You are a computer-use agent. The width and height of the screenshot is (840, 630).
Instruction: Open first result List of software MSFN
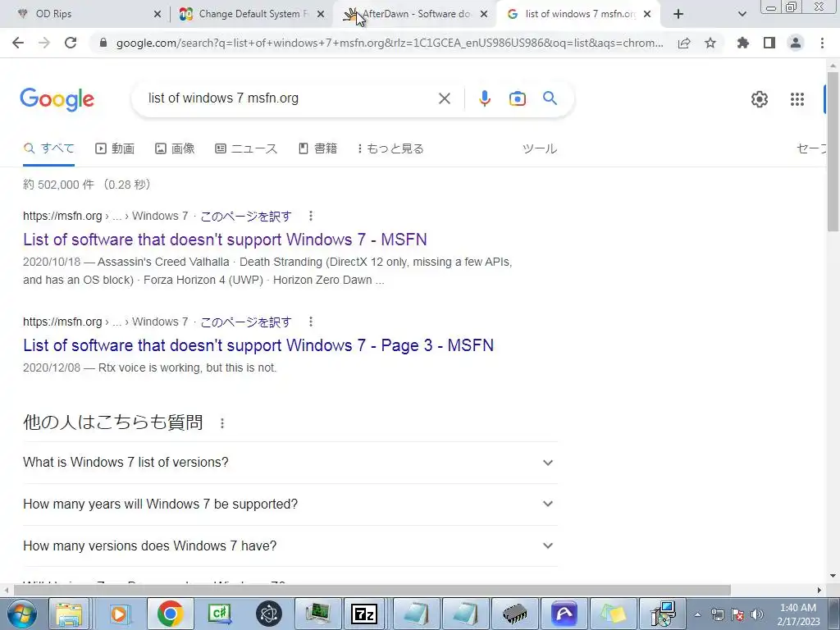pyautogui.click(x=225, y=240)
